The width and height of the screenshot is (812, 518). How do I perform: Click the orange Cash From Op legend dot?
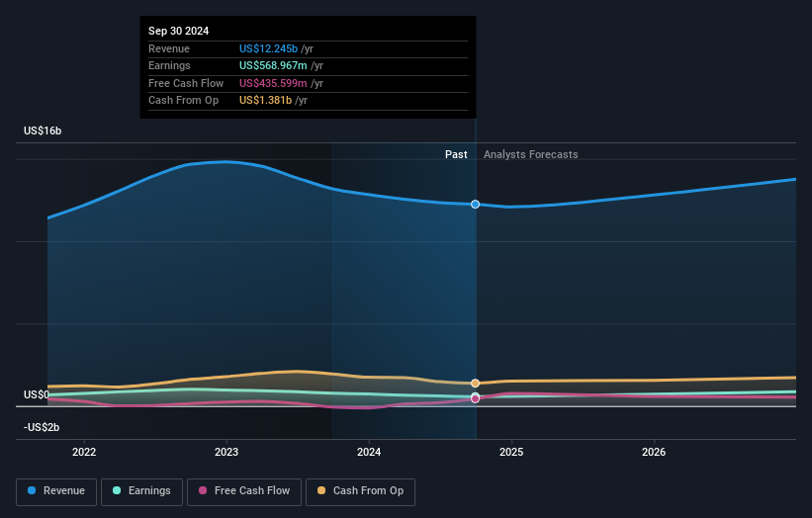point(321,490)
